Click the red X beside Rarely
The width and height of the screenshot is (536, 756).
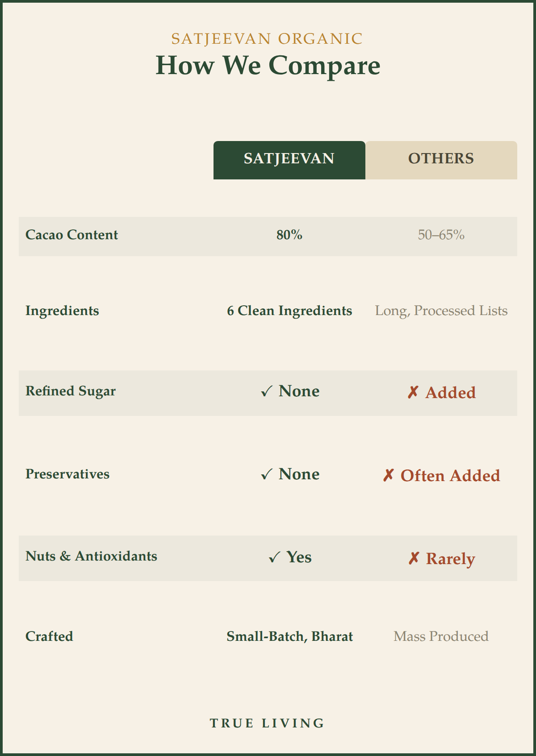pyautogui.click(x=414, y=558)
